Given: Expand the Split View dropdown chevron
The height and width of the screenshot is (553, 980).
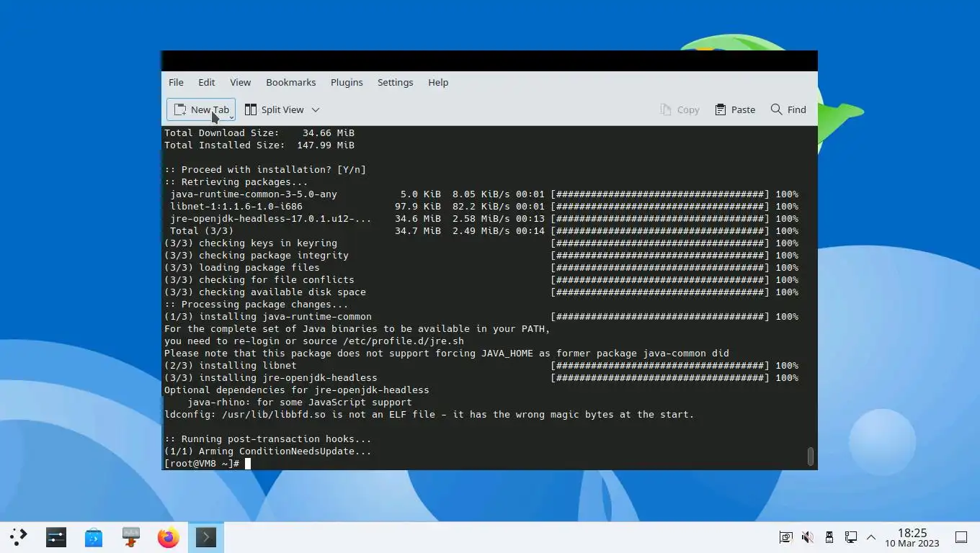Looking at the screenshot, I should (x=316, y=109).
